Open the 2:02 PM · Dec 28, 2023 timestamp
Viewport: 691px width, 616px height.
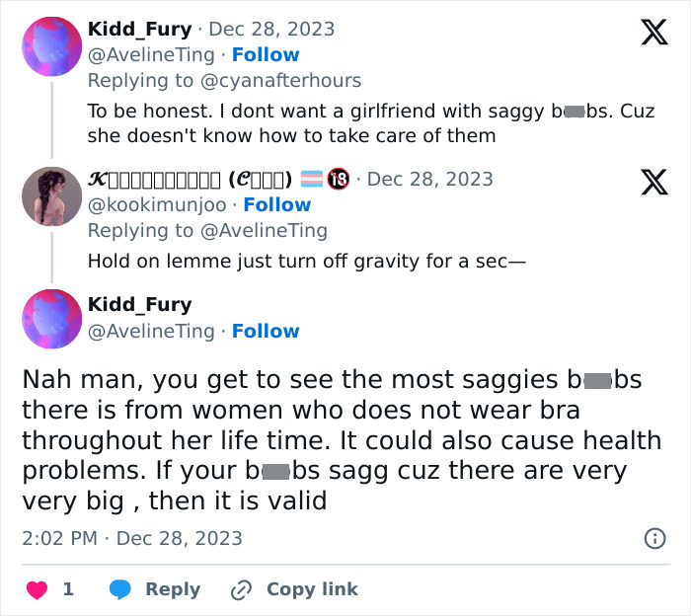coord(132,539)
